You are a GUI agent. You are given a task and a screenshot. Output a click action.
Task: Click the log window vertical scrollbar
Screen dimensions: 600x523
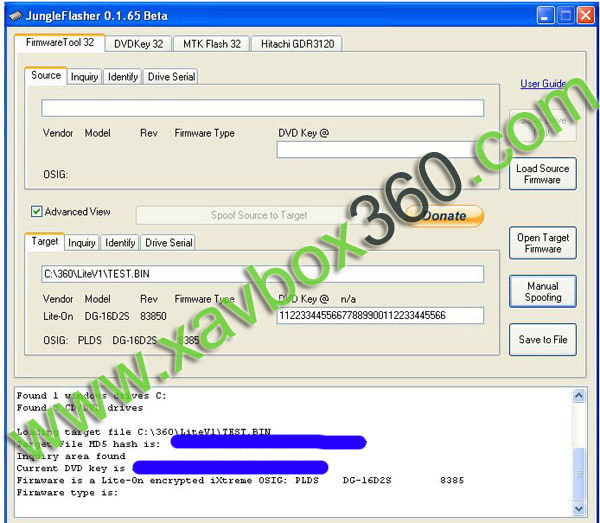(578, 450)
